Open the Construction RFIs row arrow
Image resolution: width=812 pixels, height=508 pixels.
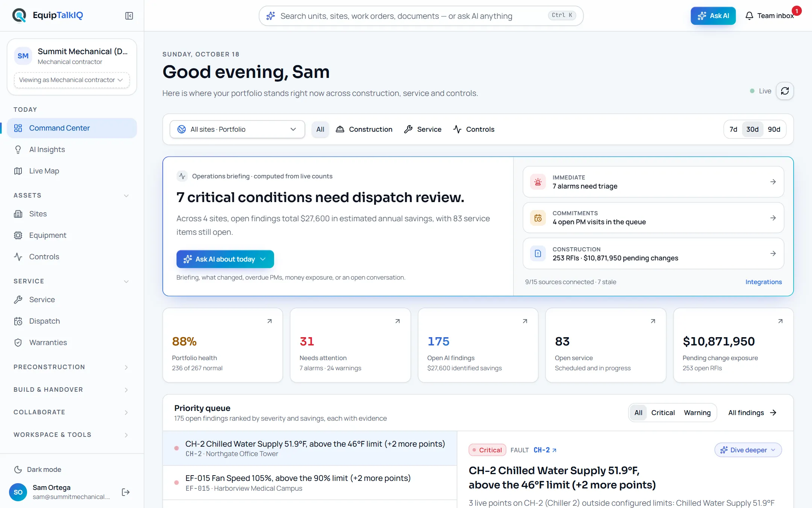pyautogui.click(x=773, y=253)
